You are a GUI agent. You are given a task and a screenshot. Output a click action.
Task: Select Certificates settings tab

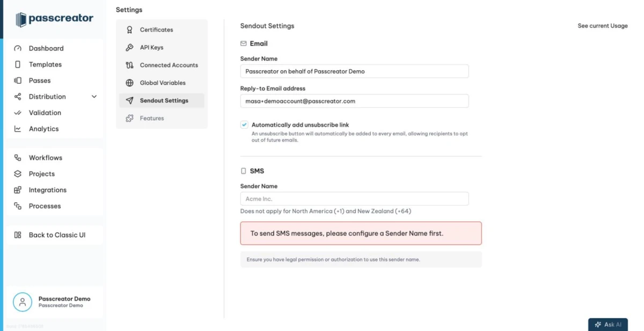pyautogui.click(x=162, y=30)
